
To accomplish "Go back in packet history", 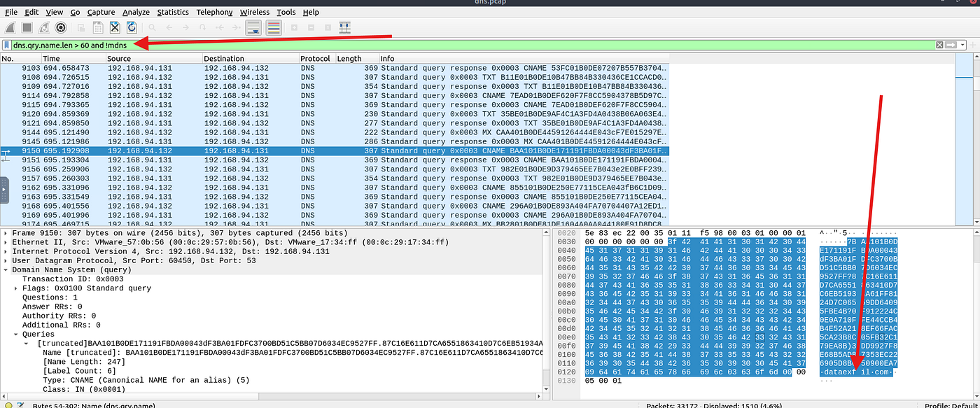I will coord(169,27).
